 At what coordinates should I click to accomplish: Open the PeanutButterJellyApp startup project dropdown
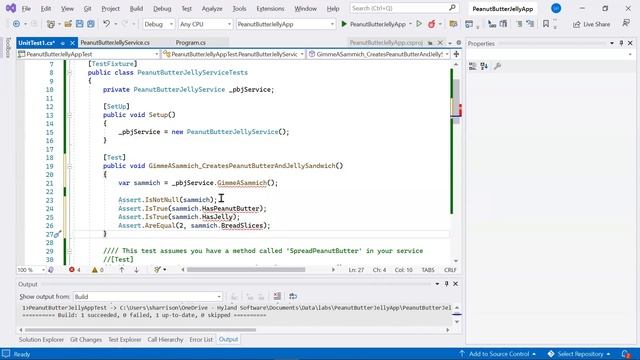286,24
